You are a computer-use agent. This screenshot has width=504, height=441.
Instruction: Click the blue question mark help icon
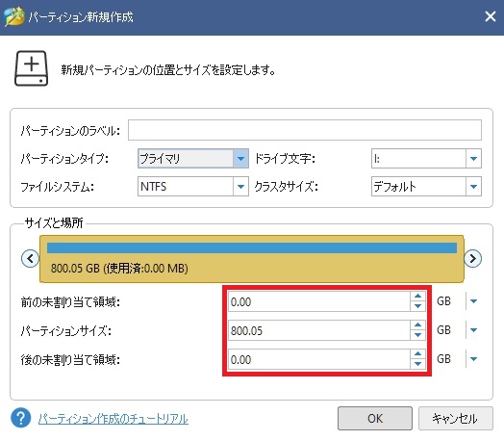click(x=21, y=418)
